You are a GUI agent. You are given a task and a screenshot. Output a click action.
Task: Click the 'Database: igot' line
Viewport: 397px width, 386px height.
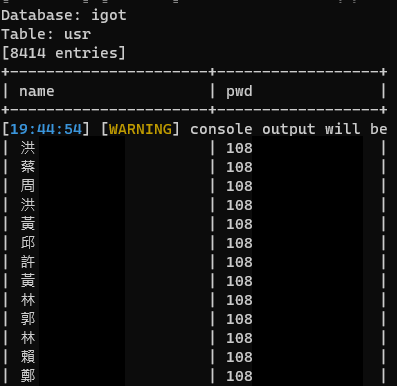64,15
